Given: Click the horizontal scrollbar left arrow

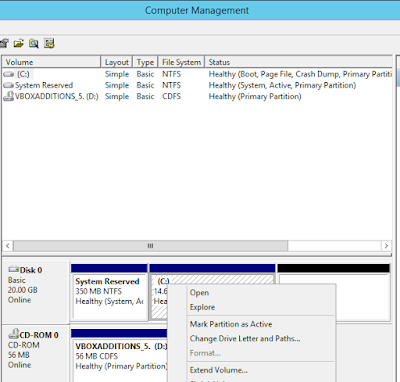Looking at the screenshot, I should point(8,246).
